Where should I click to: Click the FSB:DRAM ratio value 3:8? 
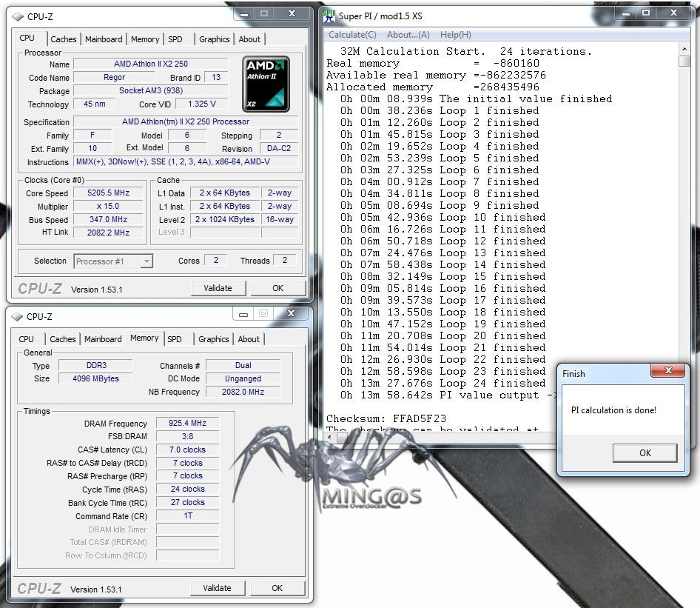click(187, 436)
